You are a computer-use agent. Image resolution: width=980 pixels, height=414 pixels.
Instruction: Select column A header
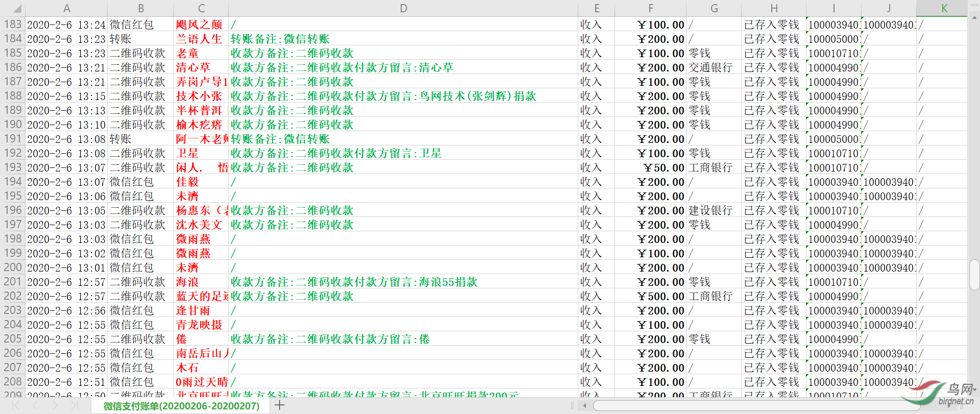pyautogui.click(x=66, y=8)
